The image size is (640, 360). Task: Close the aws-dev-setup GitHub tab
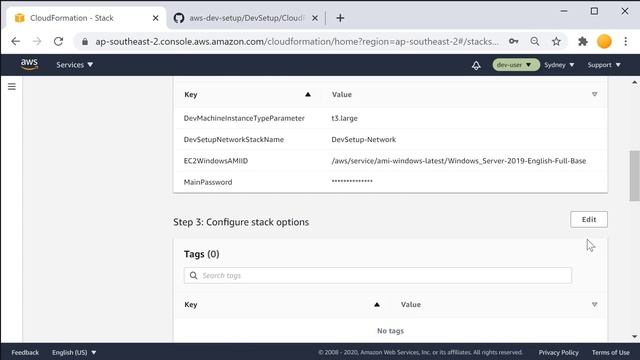(315, 18)
